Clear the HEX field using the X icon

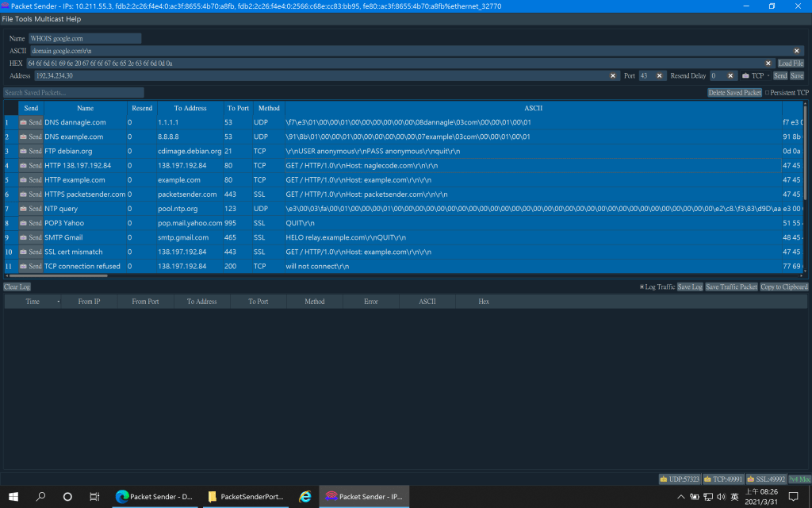coord(768,63)
